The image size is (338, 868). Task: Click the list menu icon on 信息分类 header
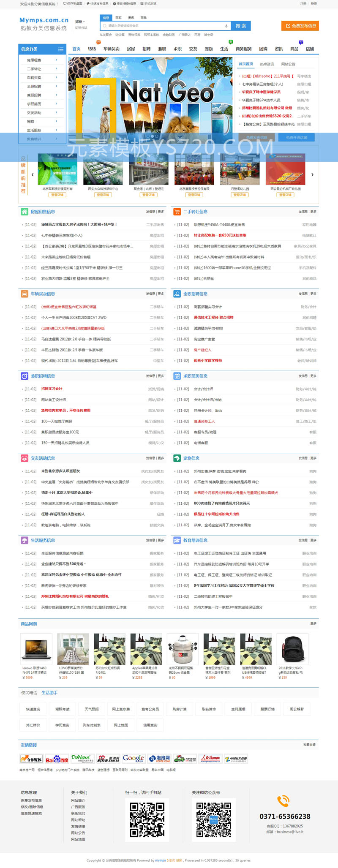[x=61, y=49]
